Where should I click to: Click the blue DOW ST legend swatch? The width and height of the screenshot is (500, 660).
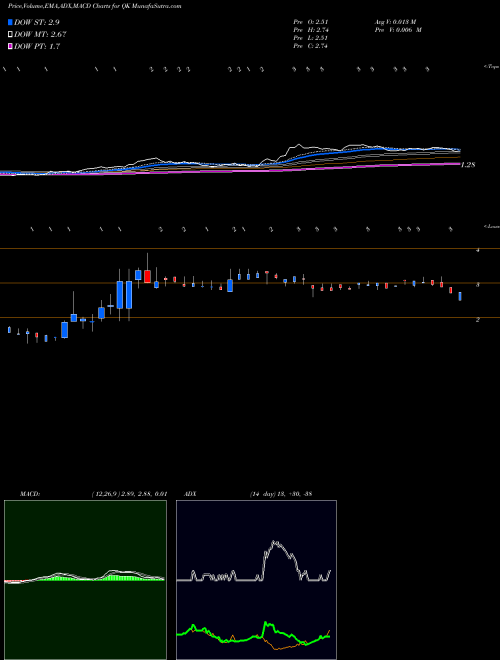pyautogui.click(x=10, y=22)
